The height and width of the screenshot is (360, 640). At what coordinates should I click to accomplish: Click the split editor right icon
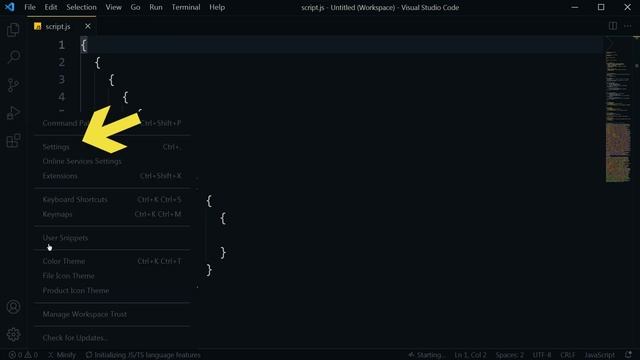613,26
